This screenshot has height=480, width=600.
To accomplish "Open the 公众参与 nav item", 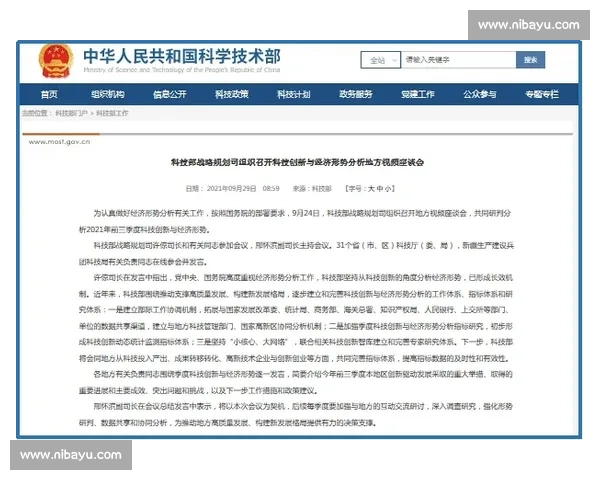I will click(x=479, y=94).
